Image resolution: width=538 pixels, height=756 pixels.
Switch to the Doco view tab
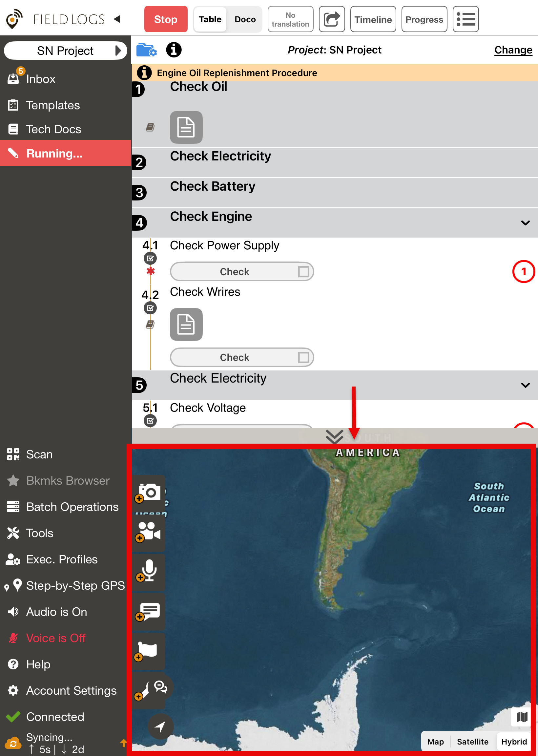(x=245, y=19)
